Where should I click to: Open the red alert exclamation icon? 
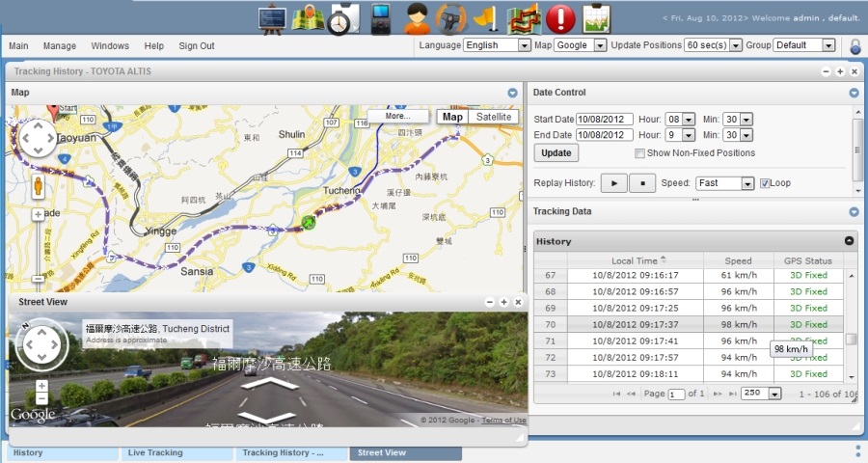coord(559,18)
